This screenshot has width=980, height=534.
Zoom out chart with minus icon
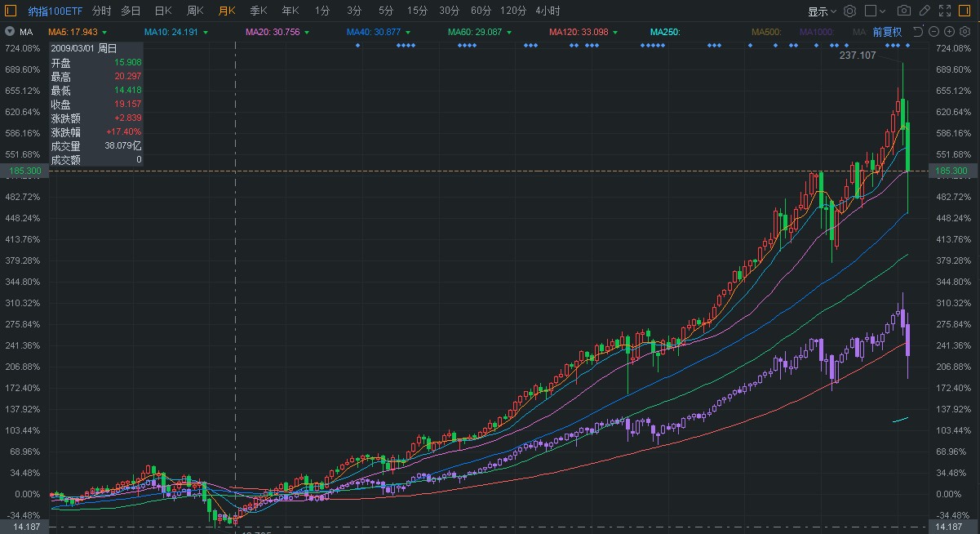click(x=933, y=32)
